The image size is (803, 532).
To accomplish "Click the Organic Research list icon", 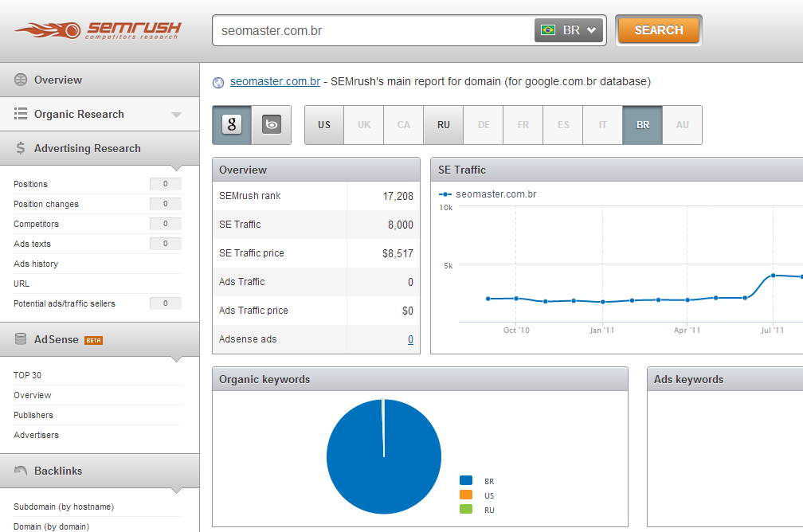I will (x=21, y=114).
